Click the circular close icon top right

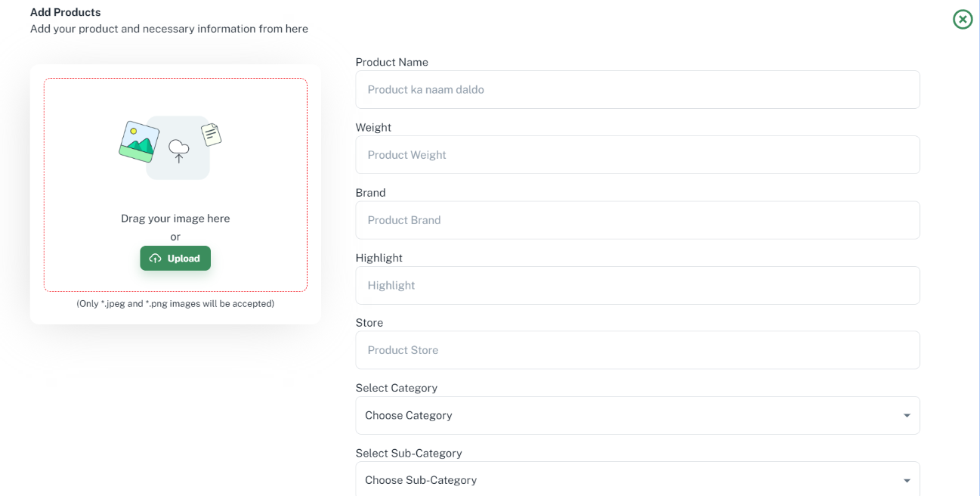click(962, 20)
